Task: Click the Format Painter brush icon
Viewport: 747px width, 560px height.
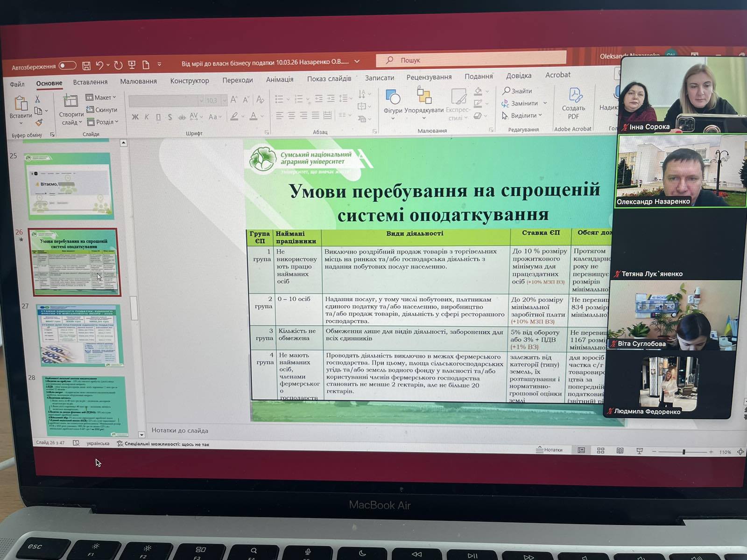Action: (39, 123)
